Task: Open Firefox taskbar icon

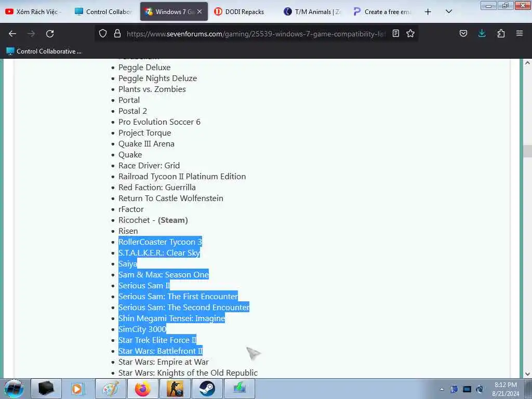Action: tap(142, 389)
